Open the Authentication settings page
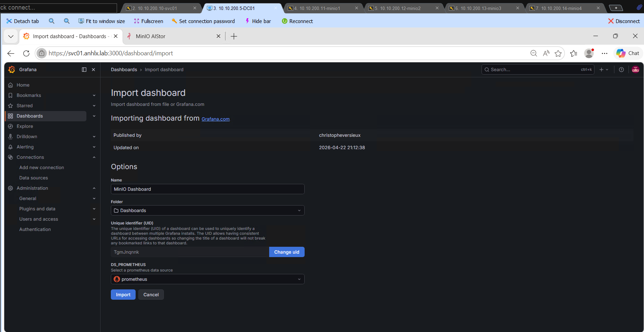 [x=35, y=229]
